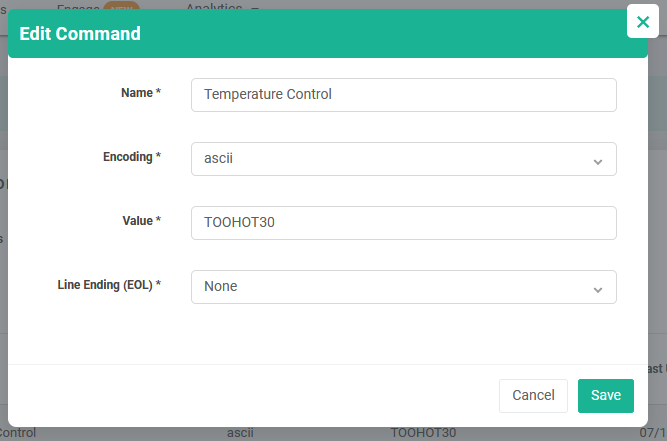Click the chevron arrow in Encoding select

tap(597, 160)
